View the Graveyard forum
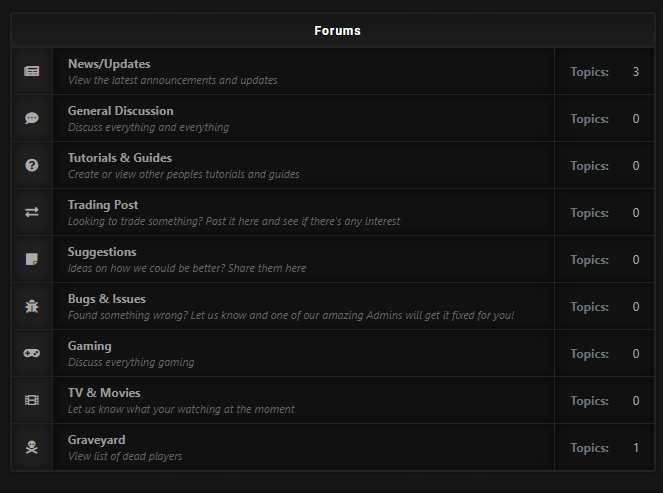Image resolution: width=663 pixels, height=493 pixels. click(97, 440)
